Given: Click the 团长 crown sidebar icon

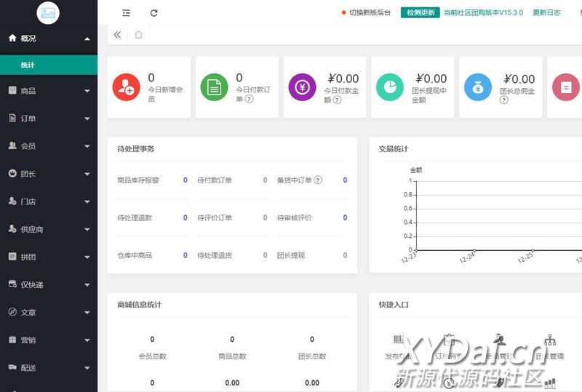Looking at the screenshot, I should (x=12, y=173).
